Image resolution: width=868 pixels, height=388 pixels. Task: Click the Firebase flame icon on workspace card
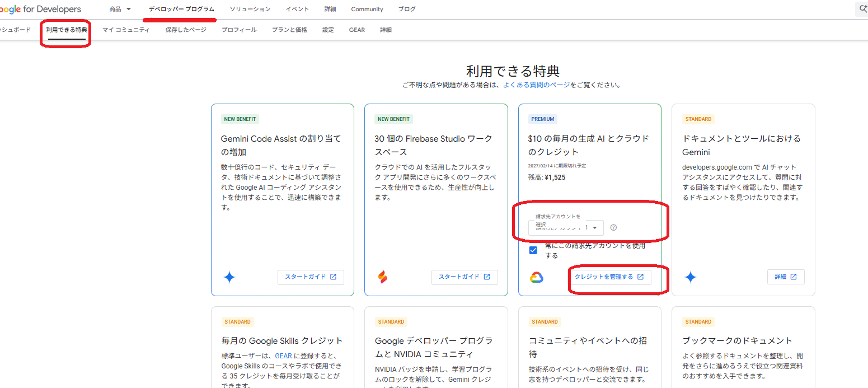[383, 277]
